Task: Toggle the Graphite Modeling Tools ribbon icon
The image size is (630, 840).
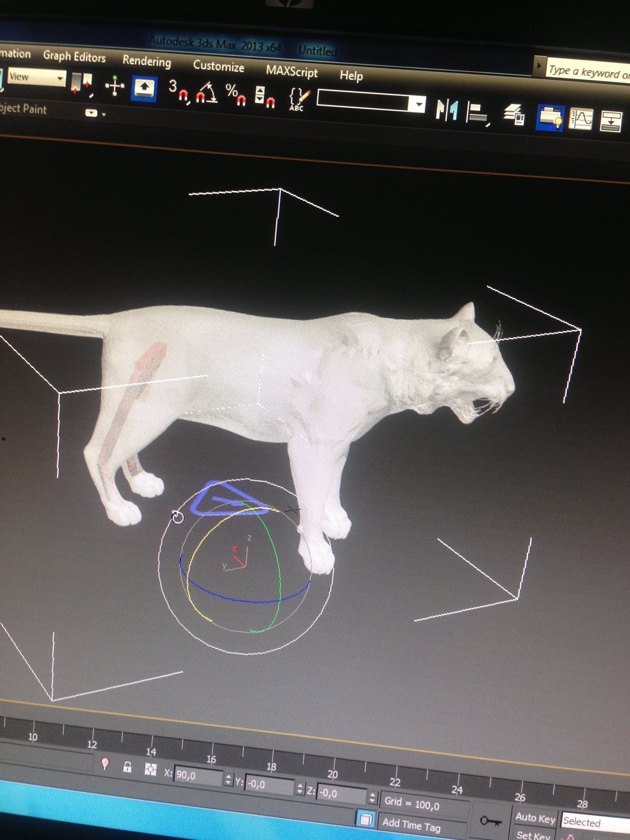Action: [x=550, y=118]
